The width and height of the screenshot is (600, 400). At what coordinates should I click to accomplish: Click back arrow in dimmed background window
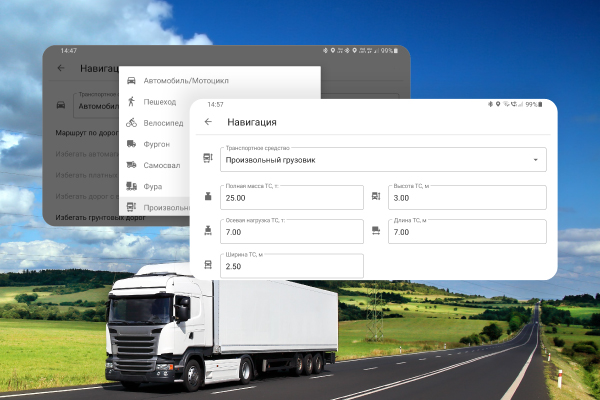tap(61, 68)
